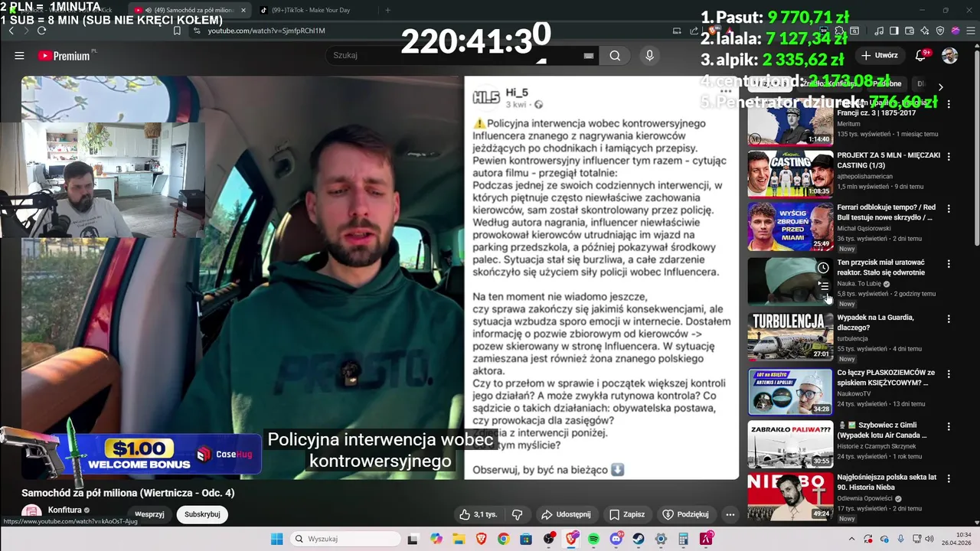Open more actions menu below the video

coord(730,514)
